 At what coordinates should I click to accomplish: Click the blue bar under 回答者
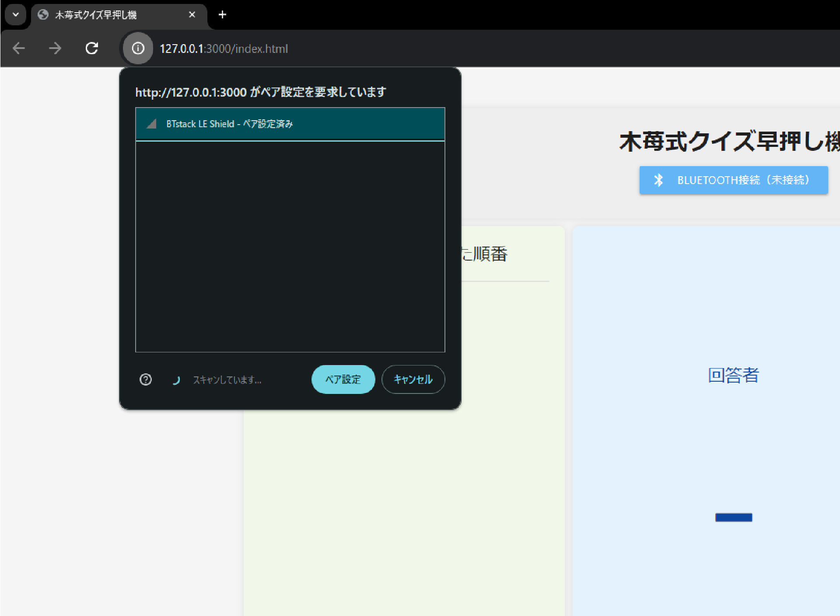[x=733, y=517]
